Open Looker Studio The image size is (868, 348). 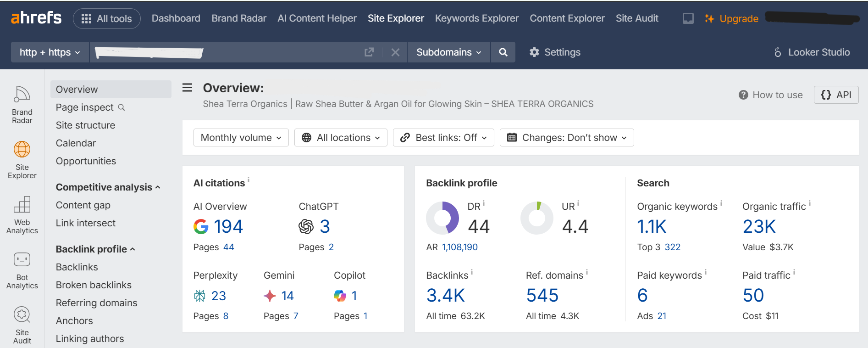[x=812, y=52]
